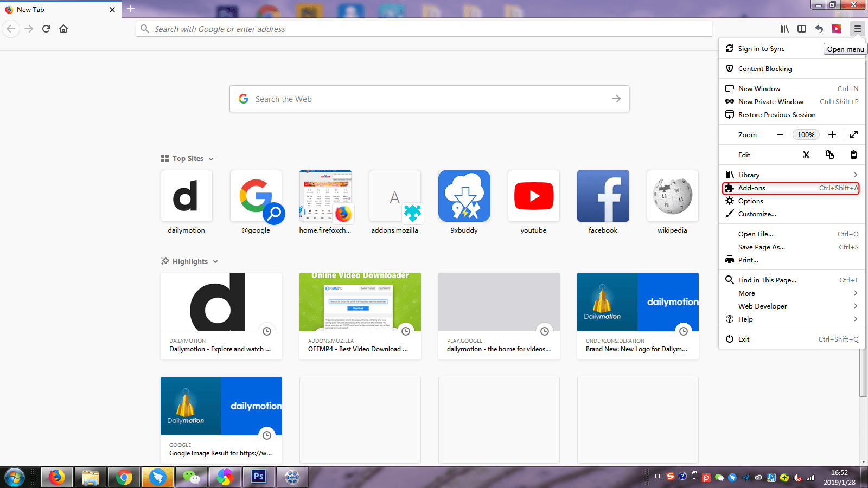The image size is (868, 488).
Task: Toggle the sidebar view icon
Action: (802, 29)
